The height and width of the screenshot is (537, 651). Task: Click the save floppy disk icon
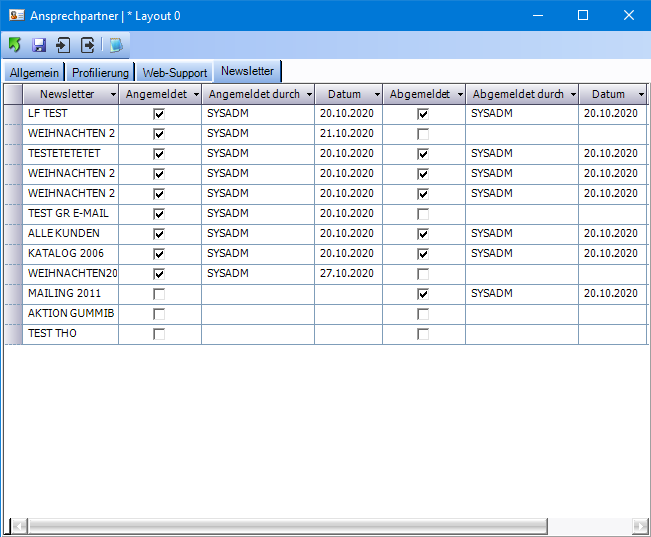pos(39,45)
